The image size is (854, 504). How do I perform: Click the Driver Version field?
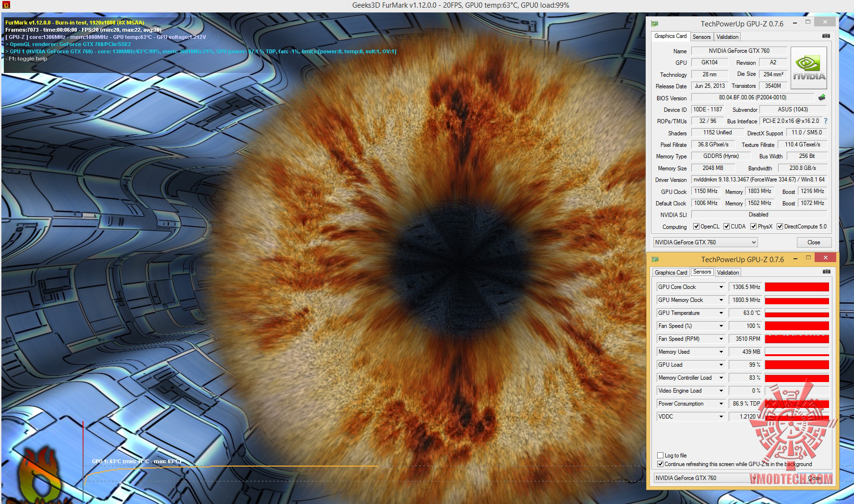[x=759, y=180]
